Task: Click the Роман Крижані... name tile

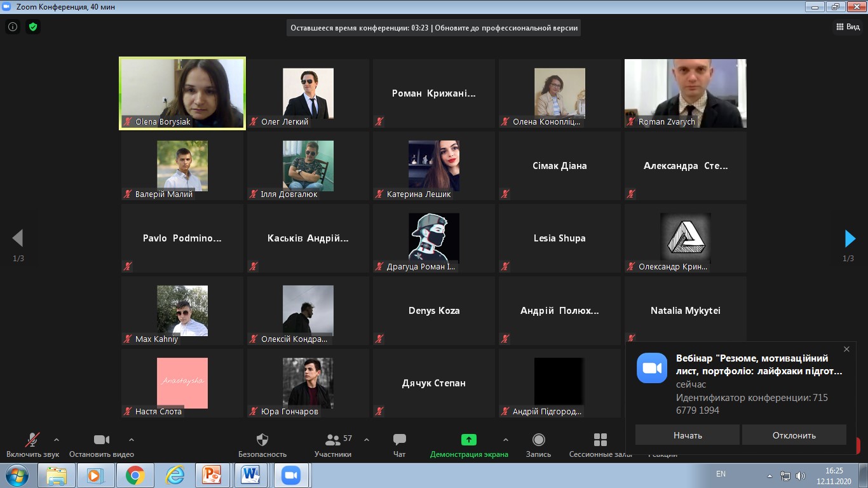Action: point(434,93)
